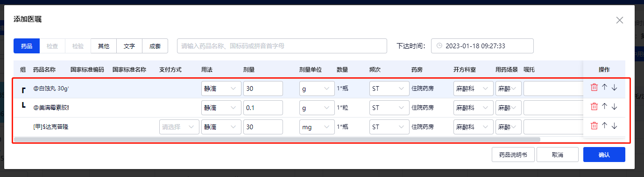Open 开方科室 dropdown for 白蚀丸 row
644x177 pixels.
473,88
